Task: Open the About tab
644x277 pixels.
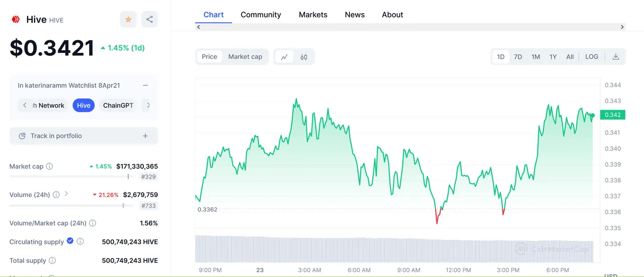Action: [x=392, y=15]
